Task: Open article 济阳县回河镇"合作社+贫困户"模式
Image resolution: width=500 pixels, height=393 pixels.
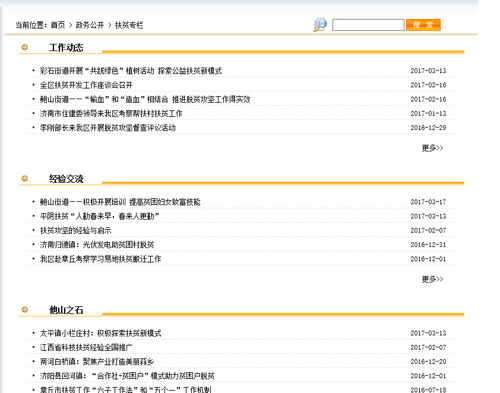Action: [x=127, y=376]
